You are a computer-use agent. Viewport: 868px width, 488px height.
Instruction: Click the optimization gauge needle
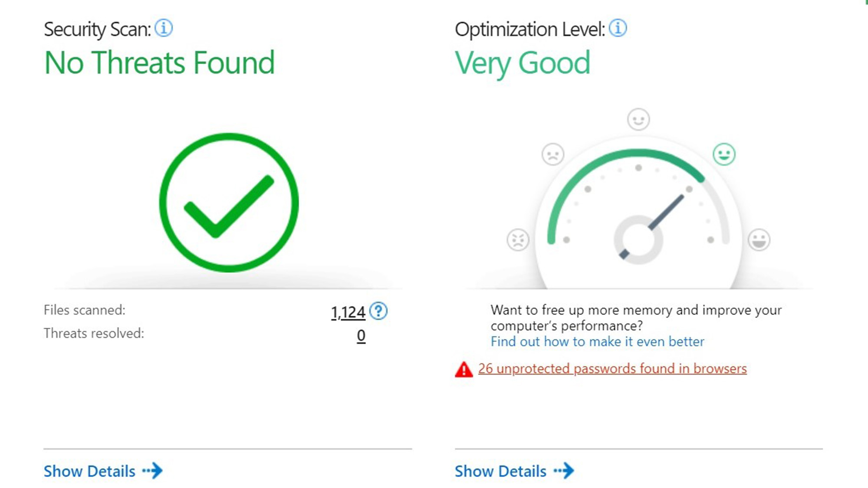tap(665, 212)
